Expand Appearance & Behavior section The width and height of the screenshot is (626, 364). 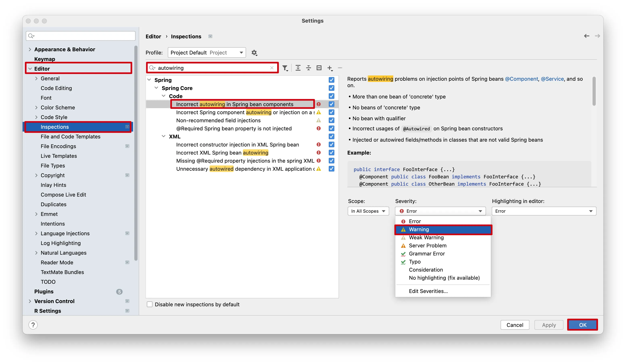tap(30, 49)
